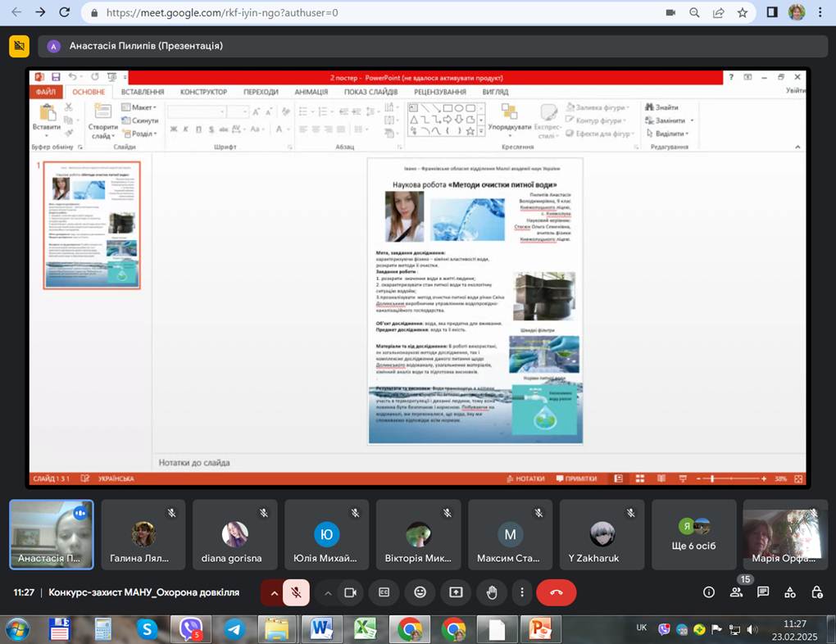Open the emoji reactions panel
Viewport: 836px width, 644px height.
click(420, 592)
